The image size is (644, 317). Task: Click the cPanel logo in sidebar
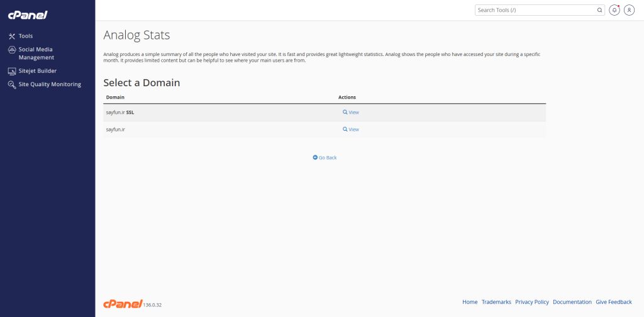tap(28, 15)
